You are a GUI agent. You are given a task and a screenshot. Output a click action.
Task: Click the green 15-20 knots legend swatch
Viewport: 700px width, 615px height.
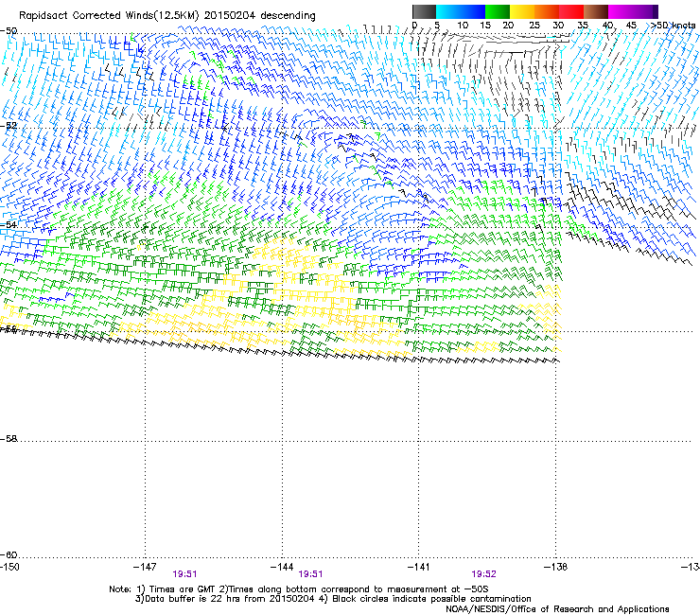coord(498,11)
